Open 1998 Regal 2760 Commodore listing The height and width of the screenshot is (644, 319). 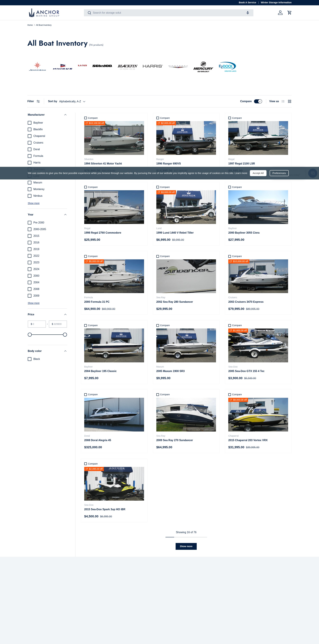tap(103, 233)
